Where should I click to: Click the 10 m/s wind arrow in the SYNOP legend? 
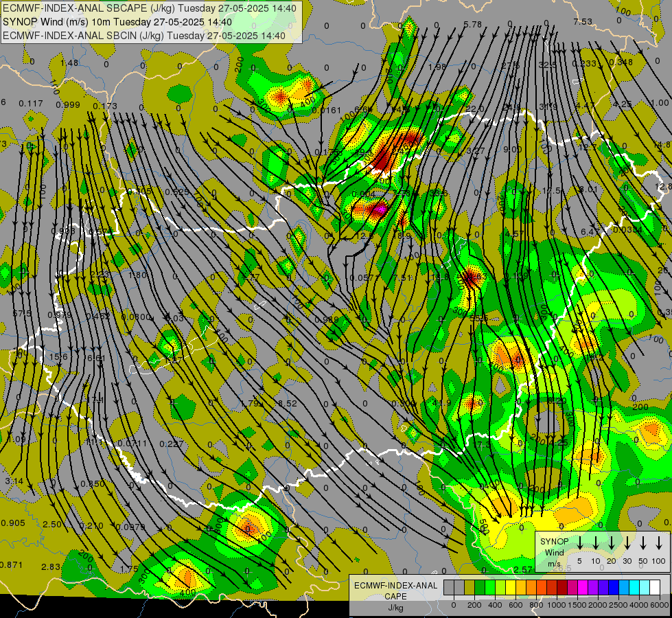[596, 542]
